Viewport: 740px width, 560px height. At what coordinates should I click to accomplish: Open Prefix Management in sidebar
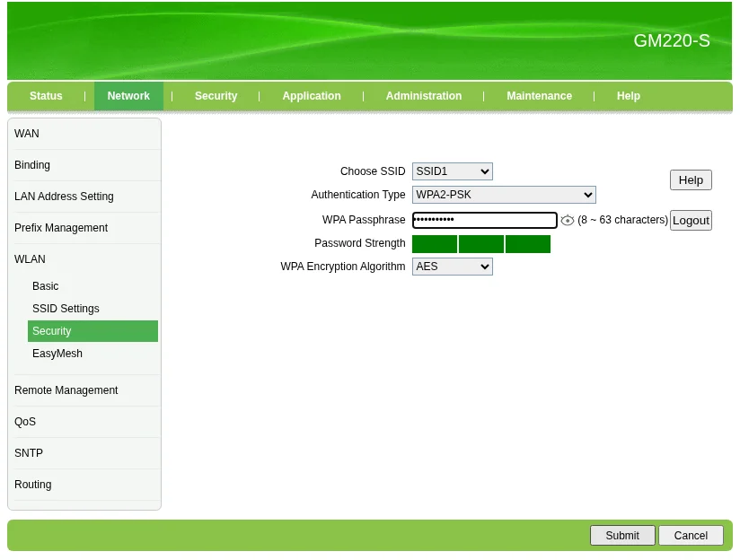[61, 228]
